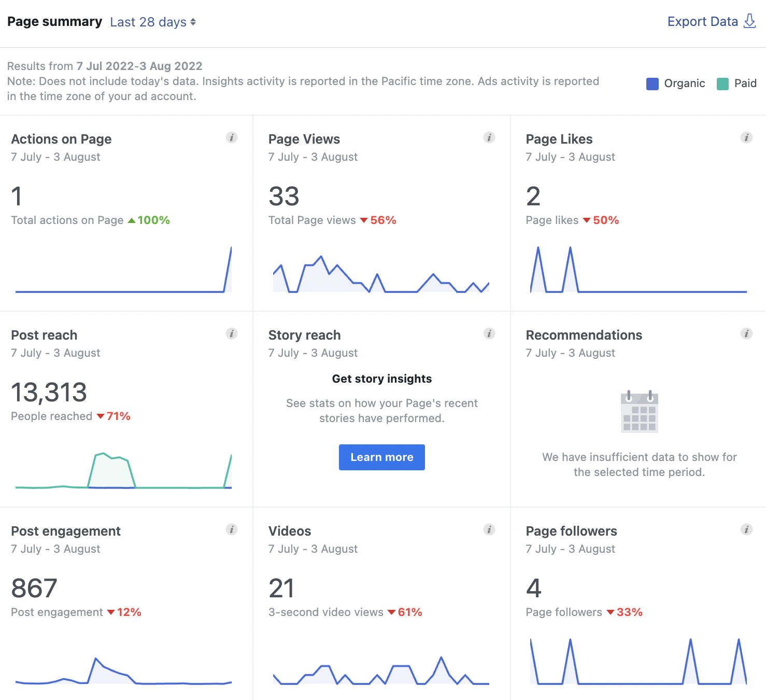Click the Videos line chart

[x=381, y=671]
